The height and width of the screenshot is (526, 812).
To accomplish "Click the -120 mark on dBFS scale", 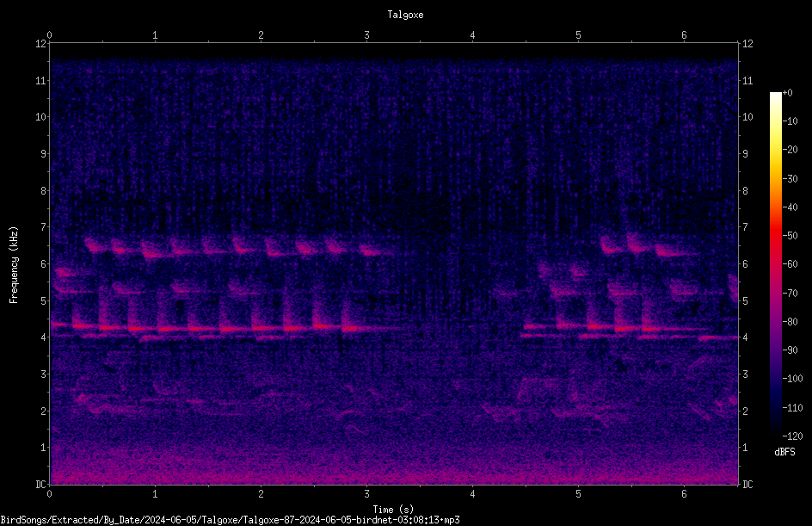I will pyautogui.click(x=792, y=436).
